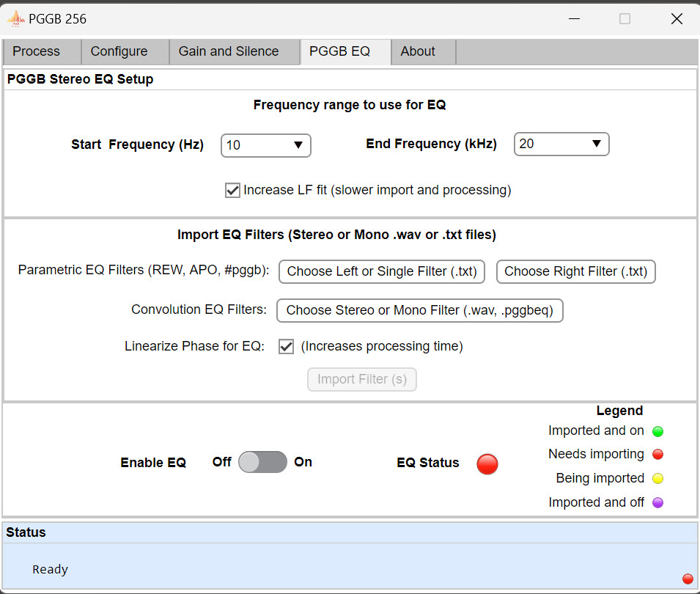Click the PGGB app logo icon
This screenshot has height=594, width=700.
point(15,19)
